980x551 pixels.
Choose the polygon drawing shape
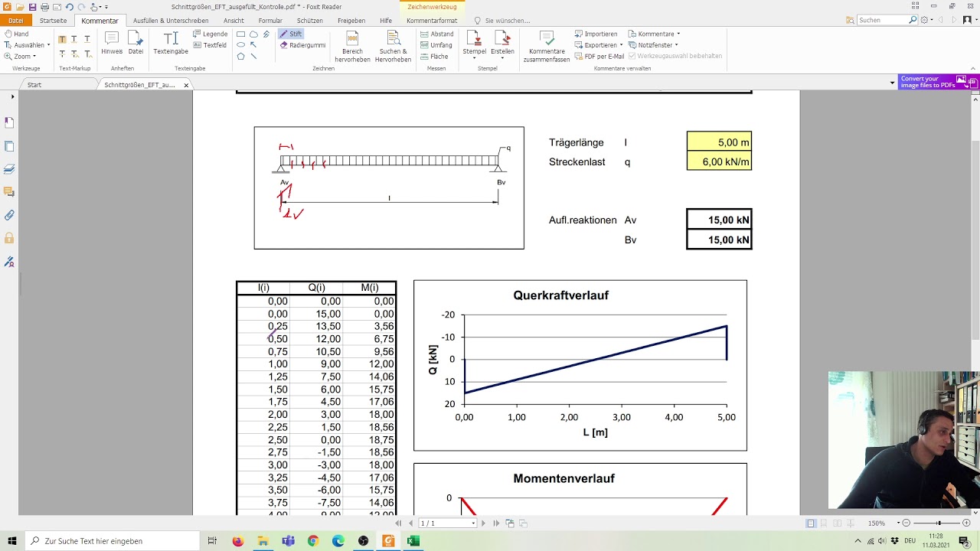click(x=240, y=56)
